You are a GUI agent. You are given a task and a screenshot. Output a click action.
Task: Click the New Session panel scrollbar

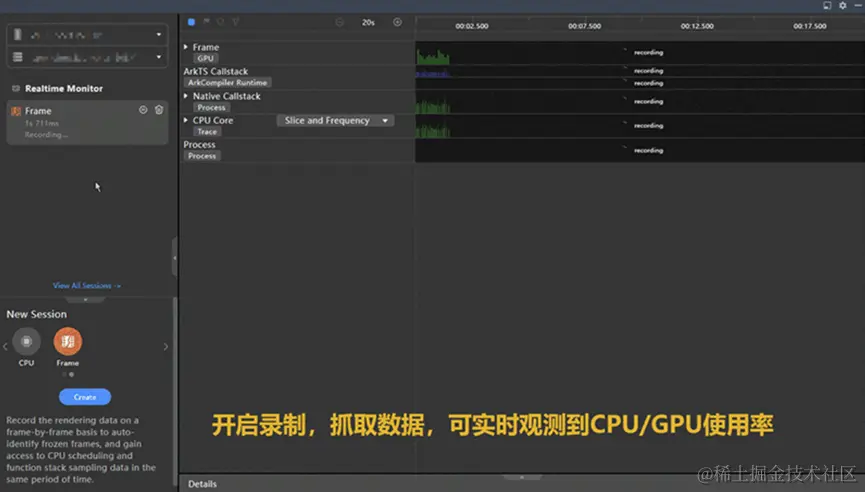[x=175, y=392]
